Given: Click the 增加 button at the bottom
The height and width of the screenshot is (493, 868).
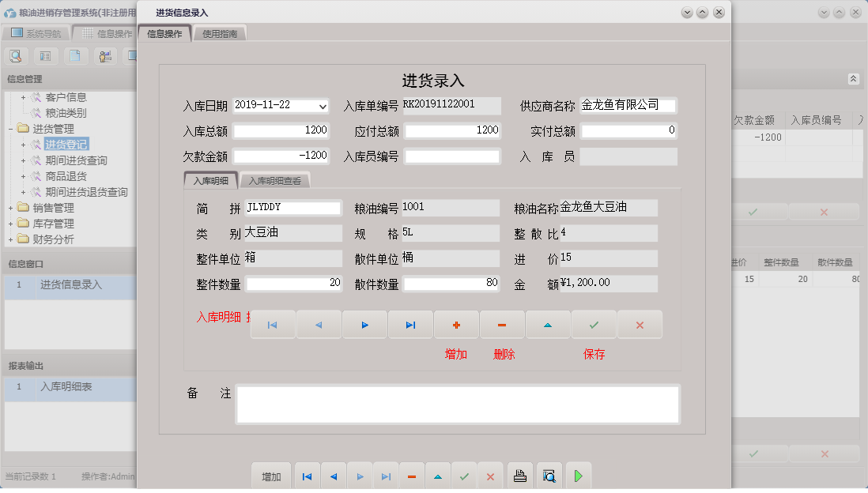Looking at the screenshot, I should point(271,476).
